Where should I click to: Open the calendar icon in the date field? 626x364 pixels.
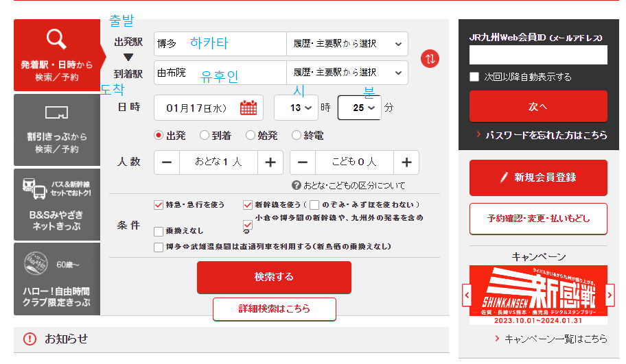tap(248, 108)
